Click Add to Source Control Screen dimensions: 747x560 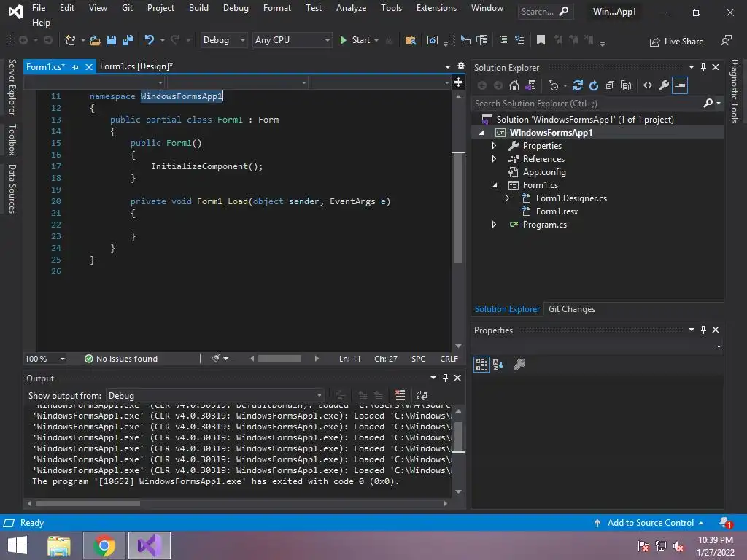click(649, 523)
